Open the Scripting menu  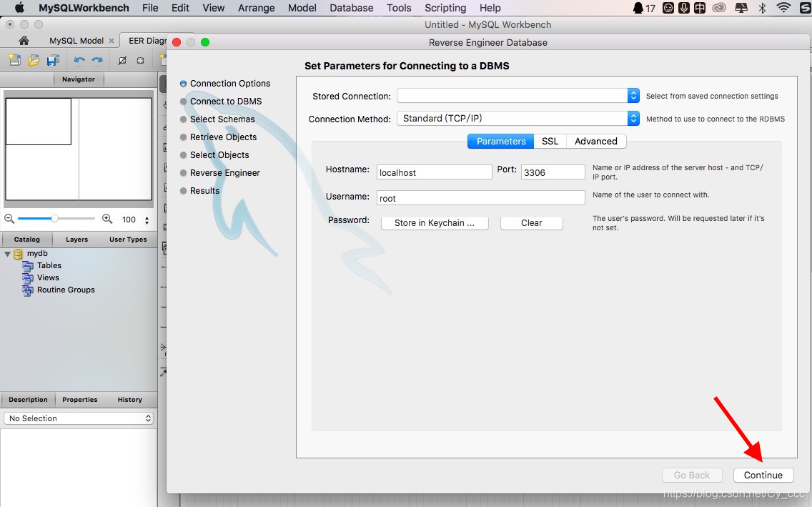tap(445, 8)
